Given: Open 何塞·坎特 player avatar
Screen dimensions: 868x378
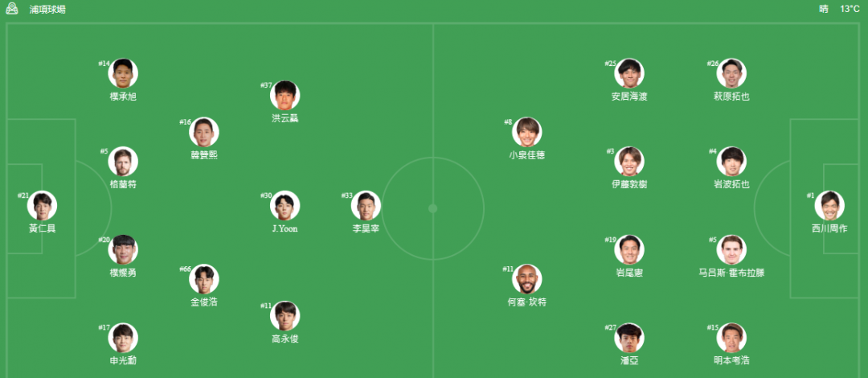Looking at the screenshot, I should pyautogui.click(x=527, y=279).
